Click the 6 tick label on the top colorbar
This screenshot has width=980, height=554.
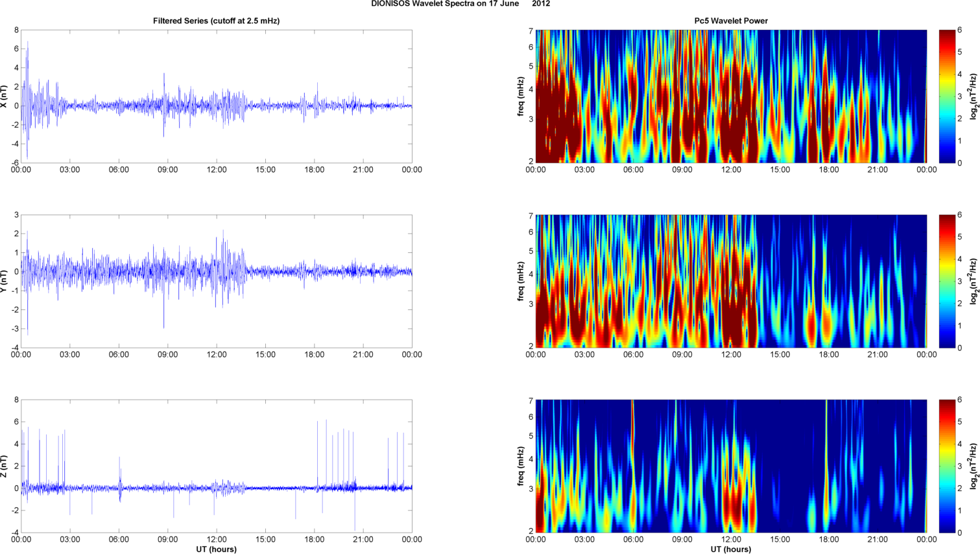point(960,30)
